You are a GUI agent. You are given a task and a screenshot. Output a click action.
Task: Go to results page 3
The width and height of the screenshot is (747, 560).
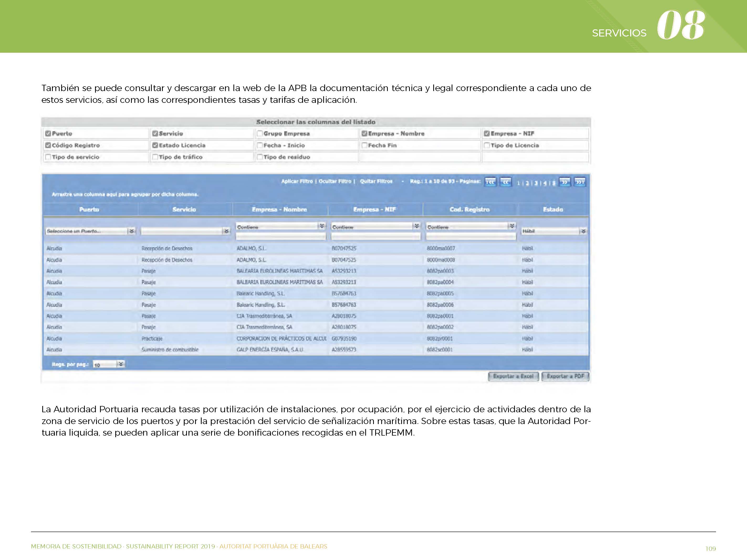tap(536, 183)
